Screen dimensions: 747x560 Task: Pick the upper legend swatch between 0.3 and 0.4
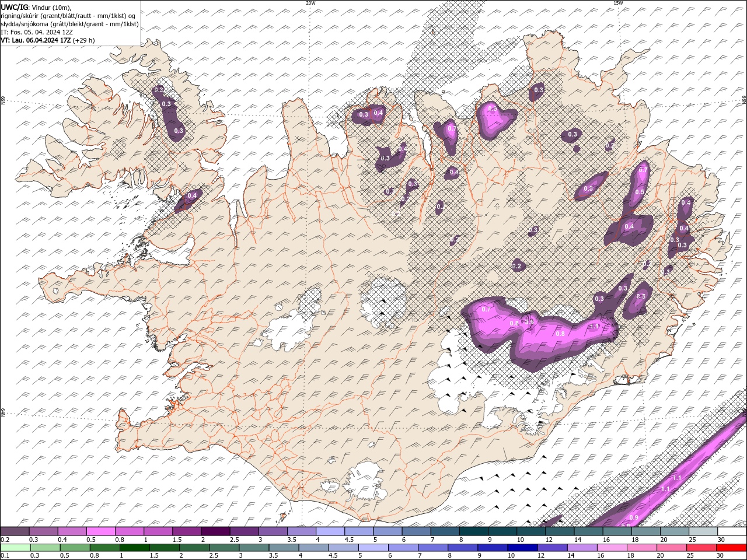coord(43,531)
